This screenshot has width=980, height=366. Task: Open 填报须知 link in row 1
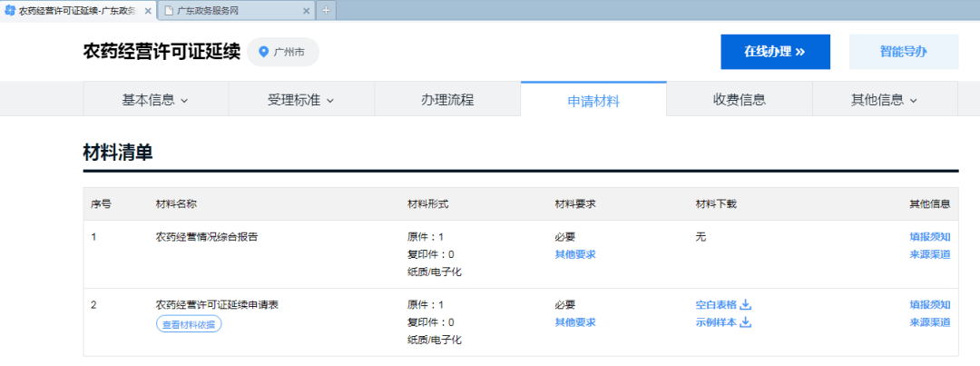930,236
